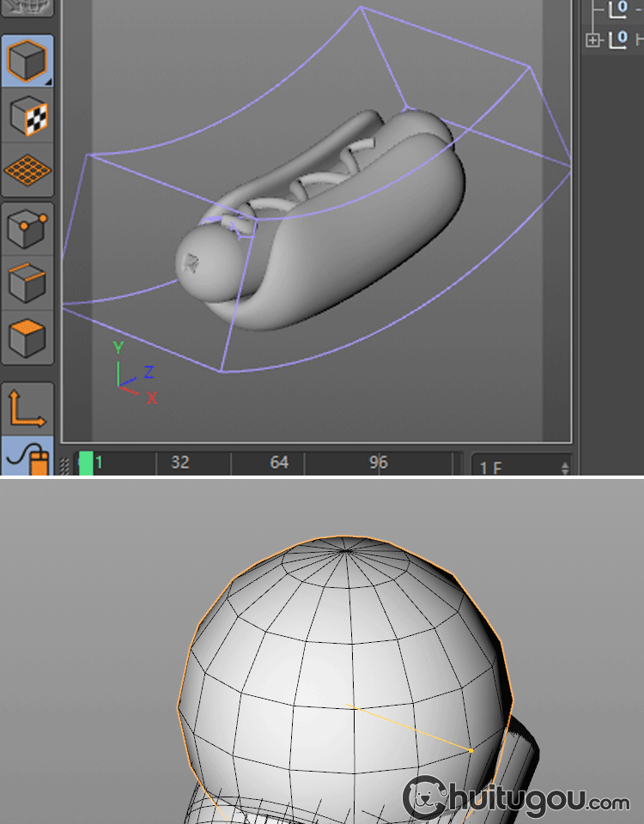Click the current frame field showing 1 F

coord(513,467)
